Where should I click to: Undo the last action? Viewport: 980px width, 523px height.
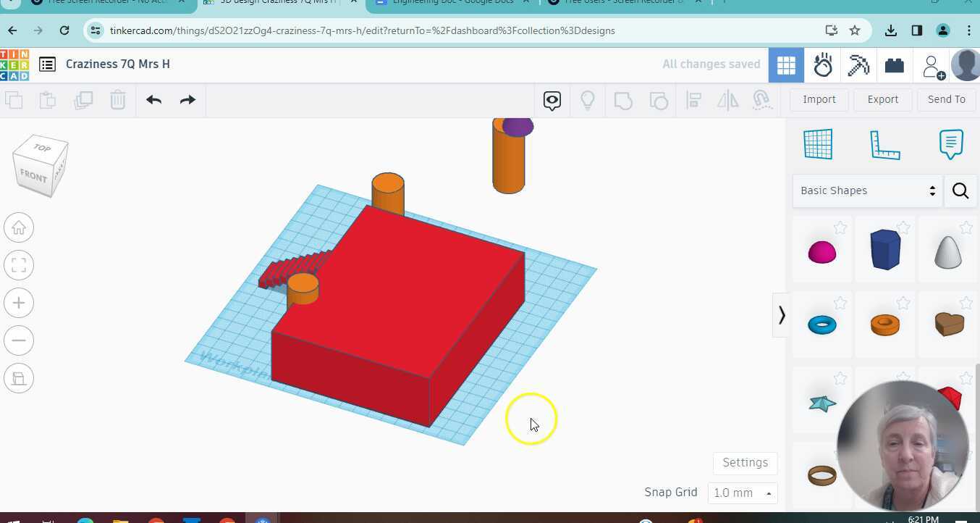[x=153, y=100]
